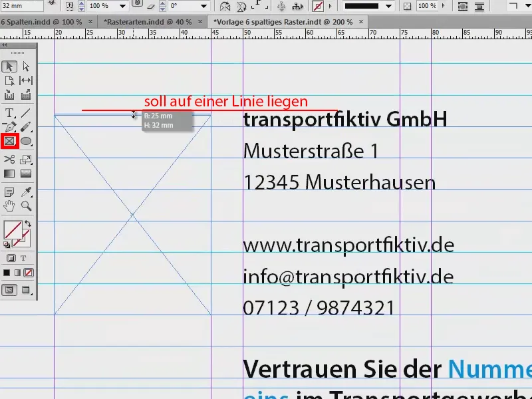Click the opacity 100 % field
This screenshot has width=532, height=399.
pos(427,6)
